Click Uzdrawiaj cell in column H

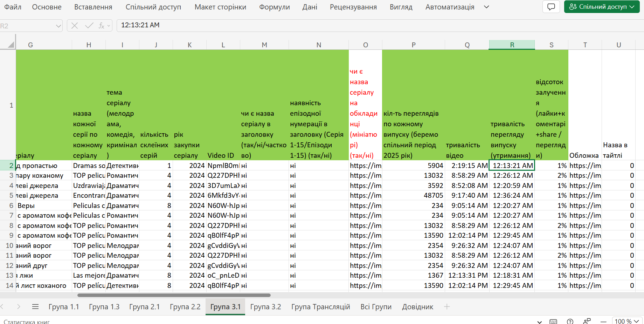pos(89,185)
